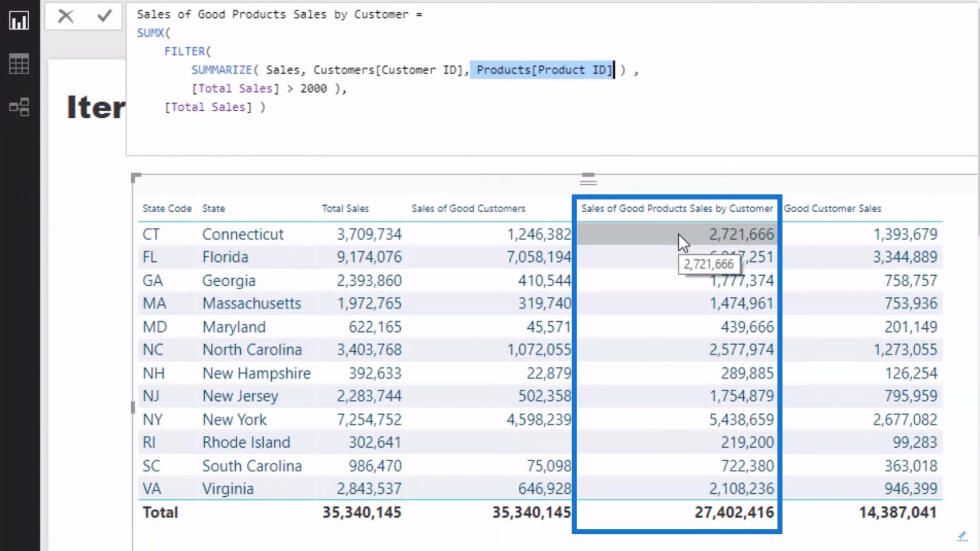Cancel the formula with the X icon
Image resolution: width=980 pixels, height=551 pixels.
pyautogui.click(x=66, y=16)
